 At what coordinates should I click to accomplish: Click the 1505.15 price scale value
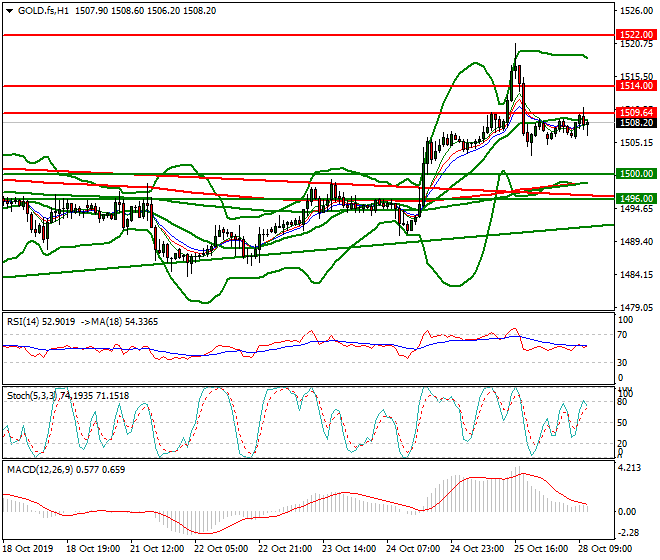[636, 143]
